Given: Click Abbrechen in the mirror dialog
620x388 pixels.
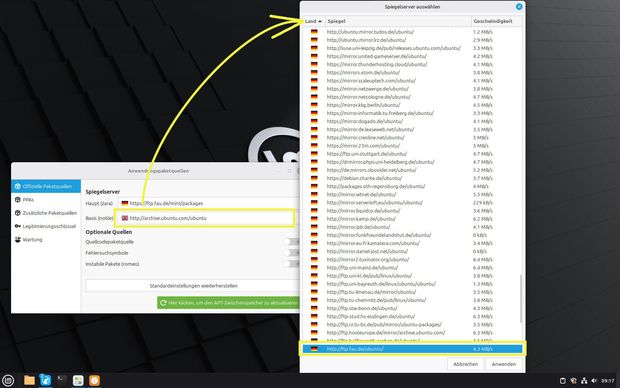Looking at the screenshot, I should (465, 364).
